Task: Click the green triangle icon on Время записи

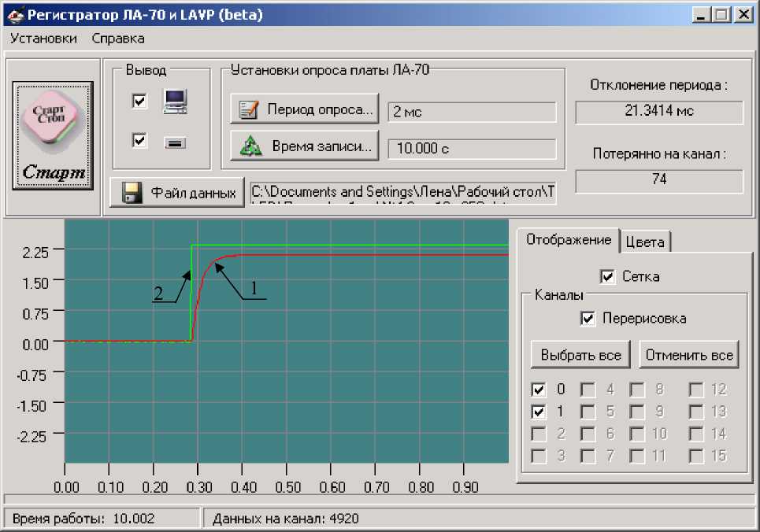Action: click(x=251, y=146)
